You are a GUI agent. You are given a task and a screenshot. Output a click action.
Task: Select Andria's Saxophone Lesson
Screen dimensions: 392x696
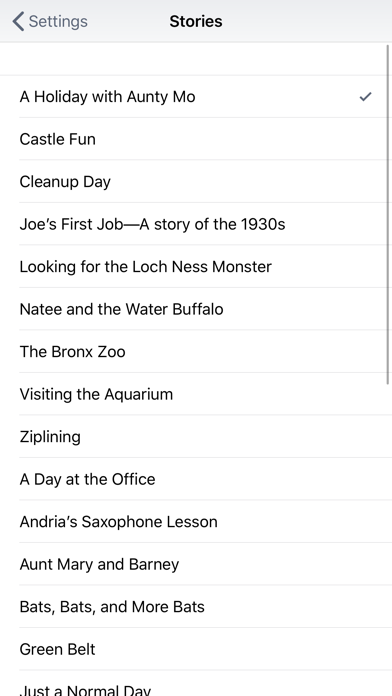click(x=196, y=522)
